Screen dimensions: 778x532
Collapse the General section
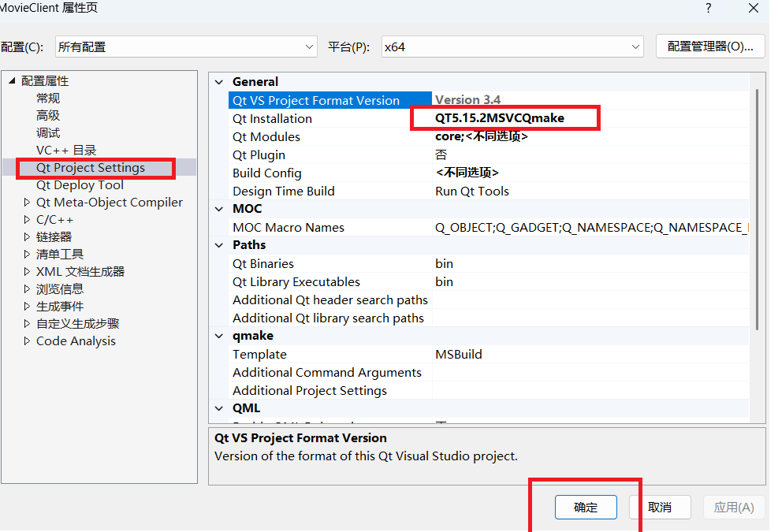click(218, 81)
